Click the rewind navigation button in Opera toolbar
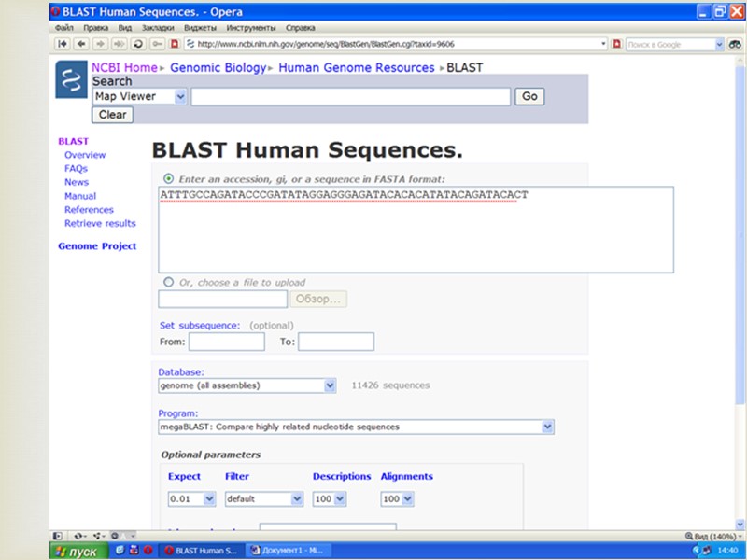The image size is (747, 560). pos(63,44)
